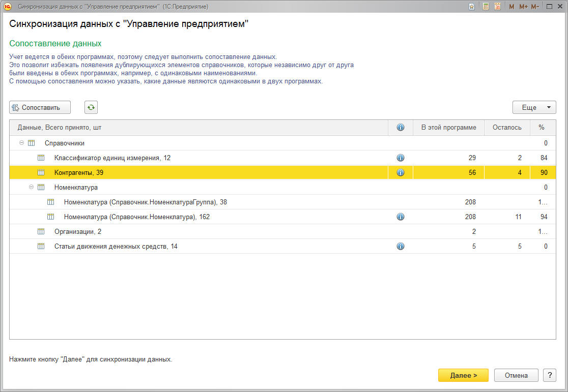Click Далее to start synchronization
Screen dimensions: 568x392
coord(463,375)
